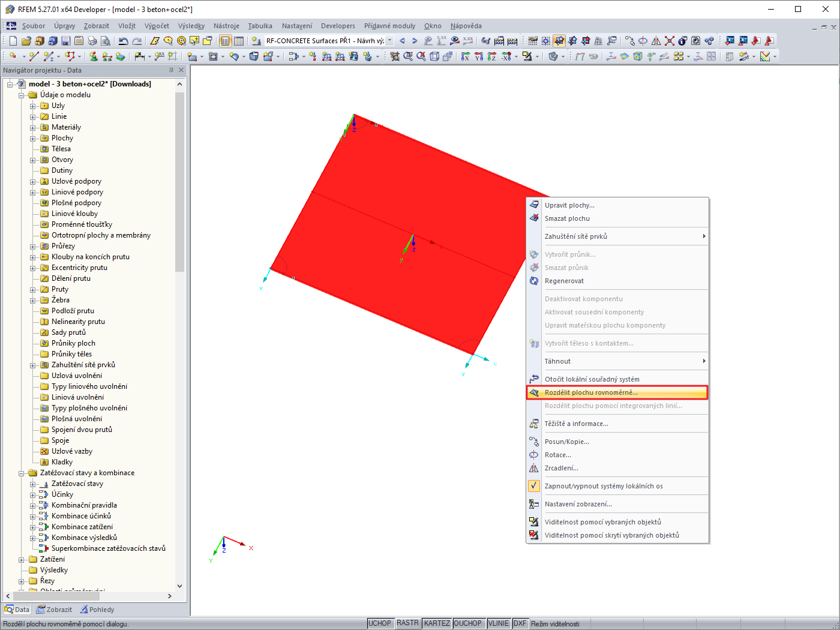Open the RF-CONCRETE Surfaces case dropdown
840x630 pixels.
click(x=389, y=41)
